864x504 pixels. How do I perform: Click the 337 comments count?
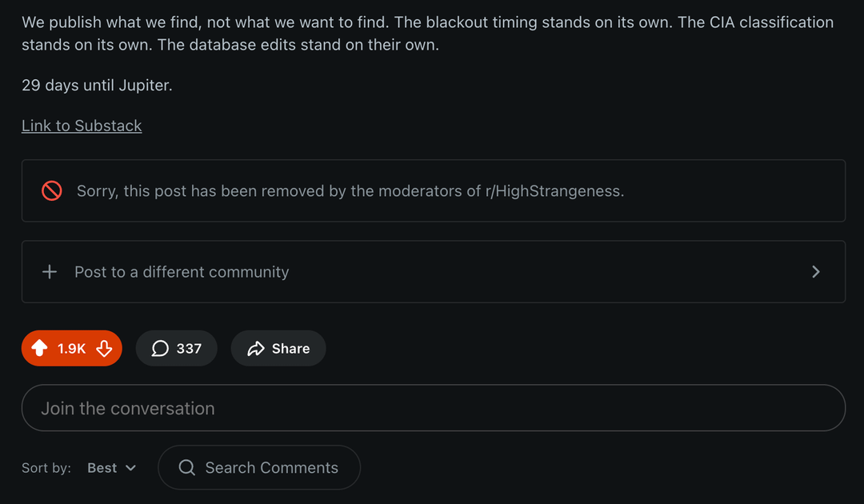pyautogui.click(x=189, y=349)
